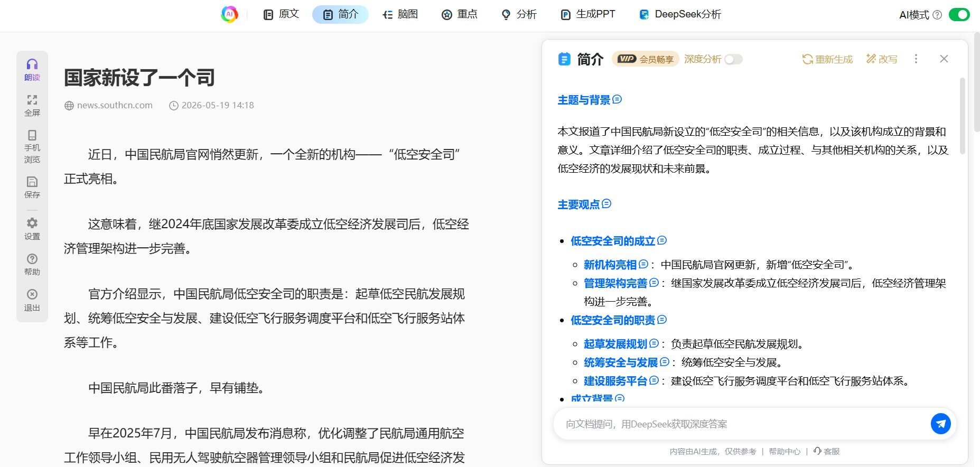Click the 低空安全司的职责 link

coord(613,320)
